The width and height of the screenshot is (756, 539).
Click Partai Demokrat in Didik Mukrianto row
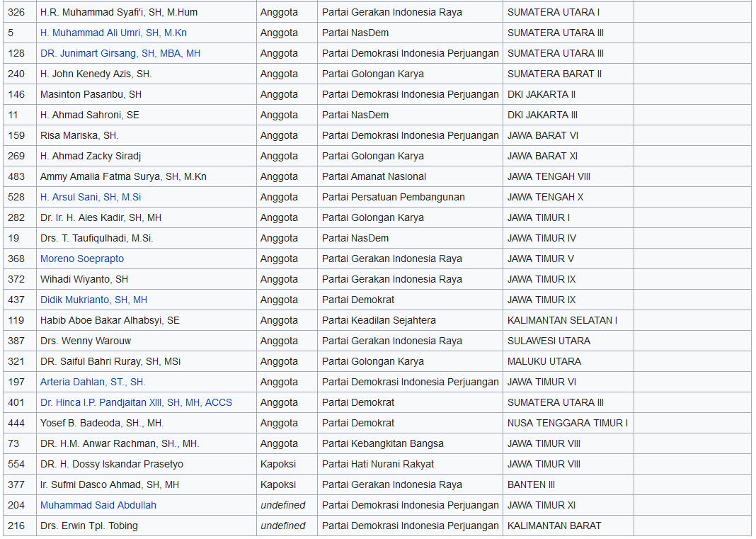(x=410, y=300)
